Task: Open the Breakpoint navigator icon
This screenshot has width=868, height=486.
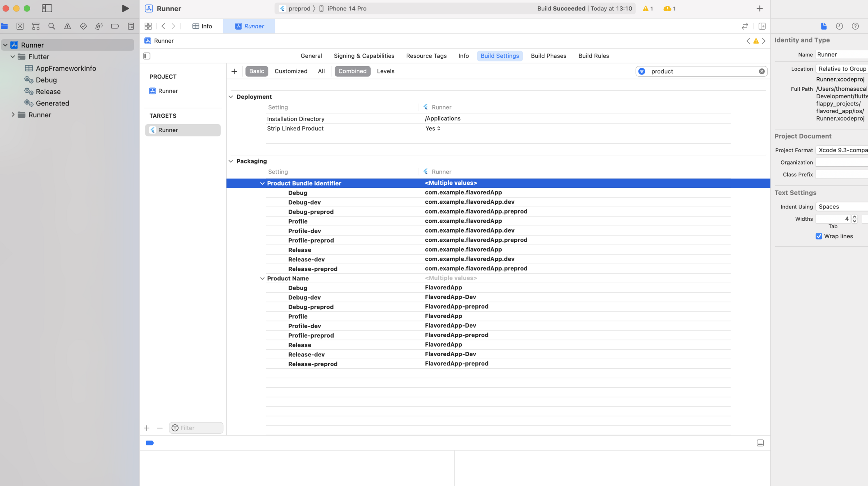Action: (115, 26)
